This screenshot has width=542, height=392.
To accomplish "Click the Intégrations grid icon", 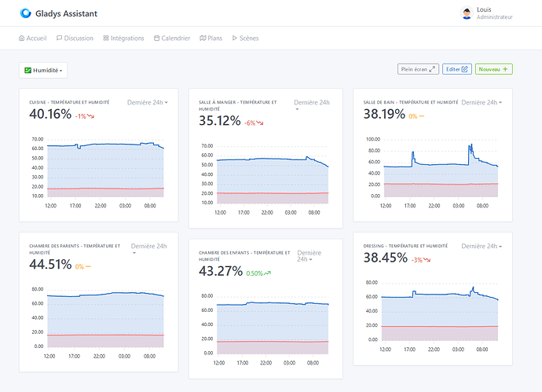I will click(106, 38).
